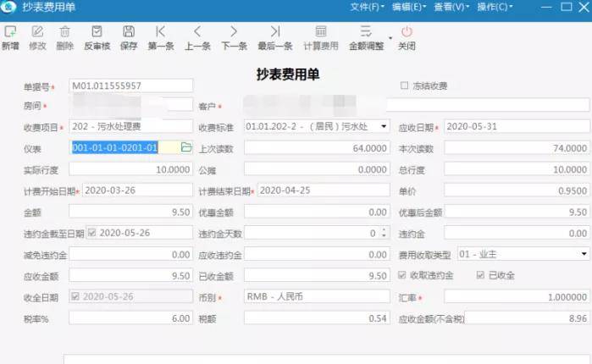Click the 违约金天数 spinner arrows
Viewport: 592px width, 364px height.
384,233
